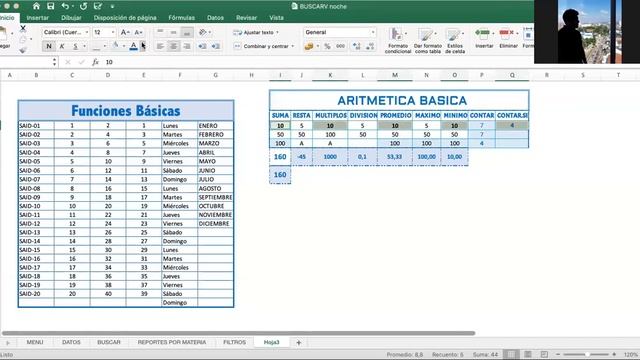Apply the font color A swatch

click(133, 46)
